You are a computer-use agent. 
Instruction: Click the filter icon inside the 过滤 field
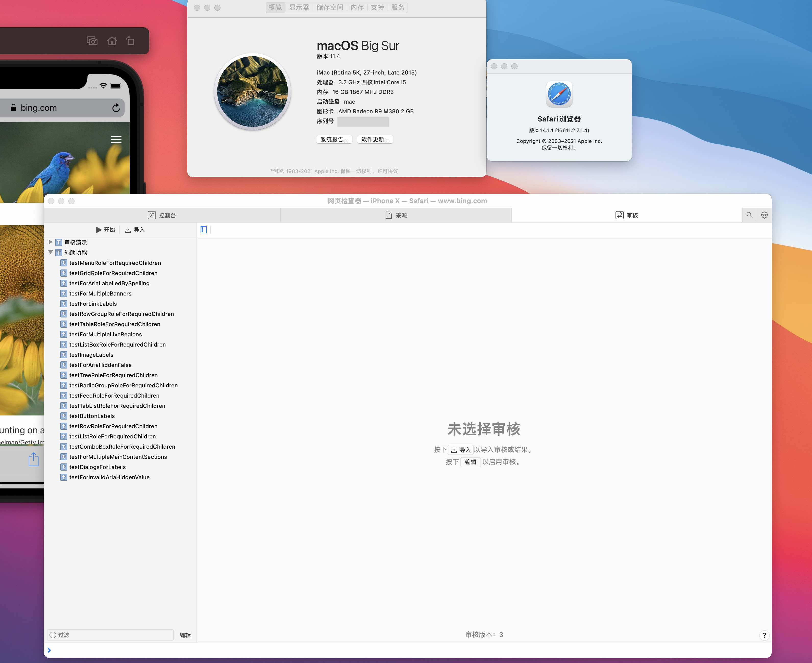(x=53, y=635)
